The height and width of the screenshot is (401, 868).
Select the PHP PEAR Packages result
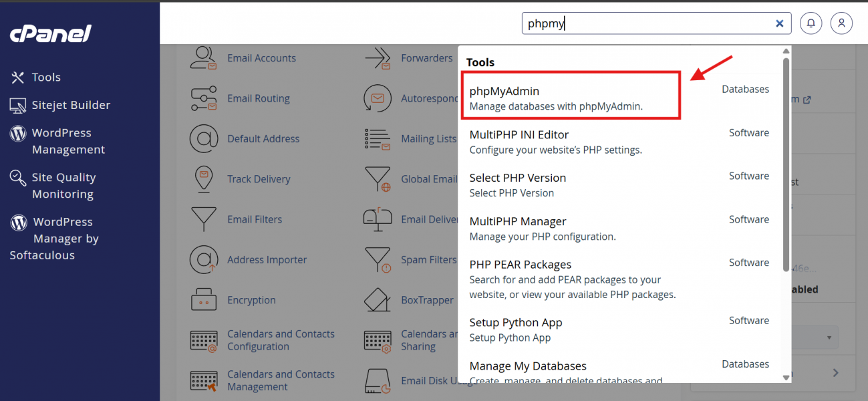point(619,279)
